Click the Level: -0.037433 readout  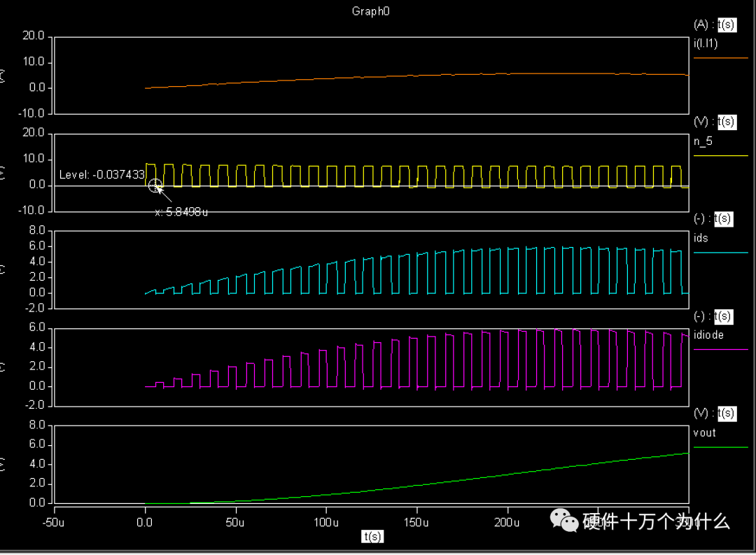tap(101, 174)
